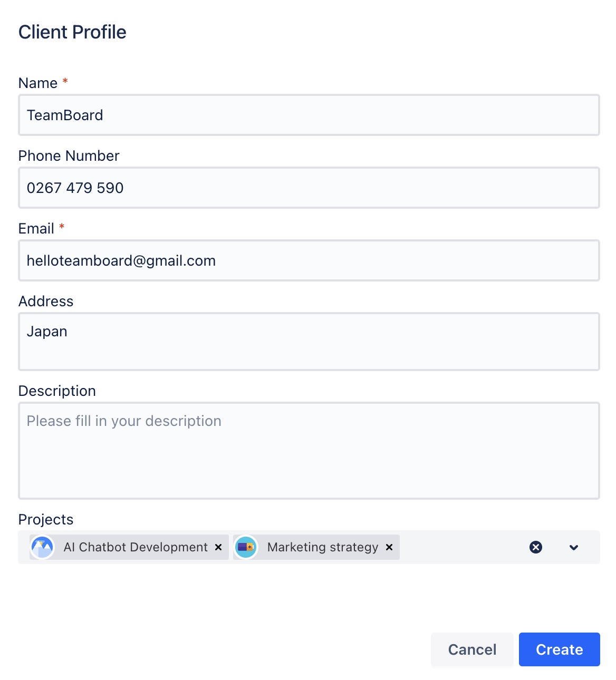
Task: Click the Email field label
Action: [36, 229]
